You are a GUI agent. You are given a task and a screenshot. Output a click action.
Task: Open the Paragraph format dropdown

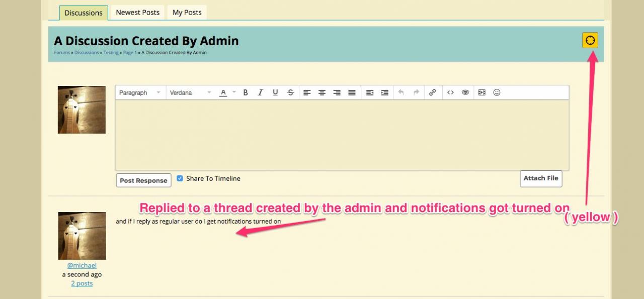tap(140, 92)
